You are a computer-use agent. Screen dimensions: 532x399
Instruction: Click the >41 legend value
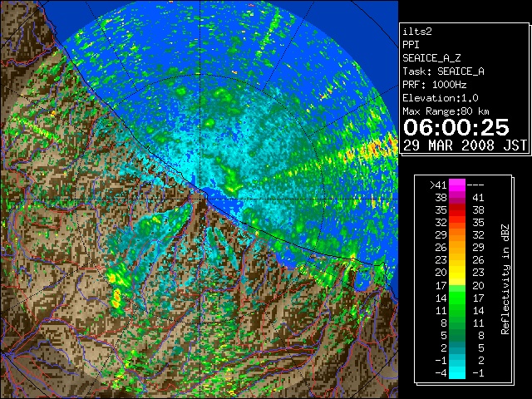pos(438,185)
